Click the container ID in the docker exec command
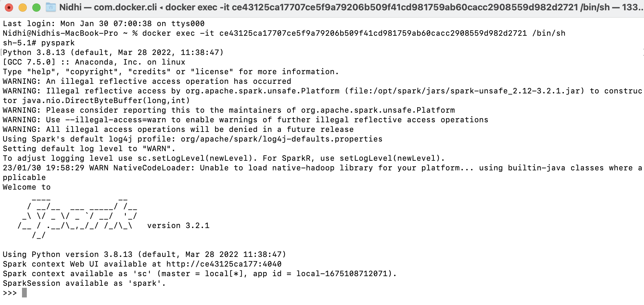This screenshot has height=305, width=644. [373, 33]
